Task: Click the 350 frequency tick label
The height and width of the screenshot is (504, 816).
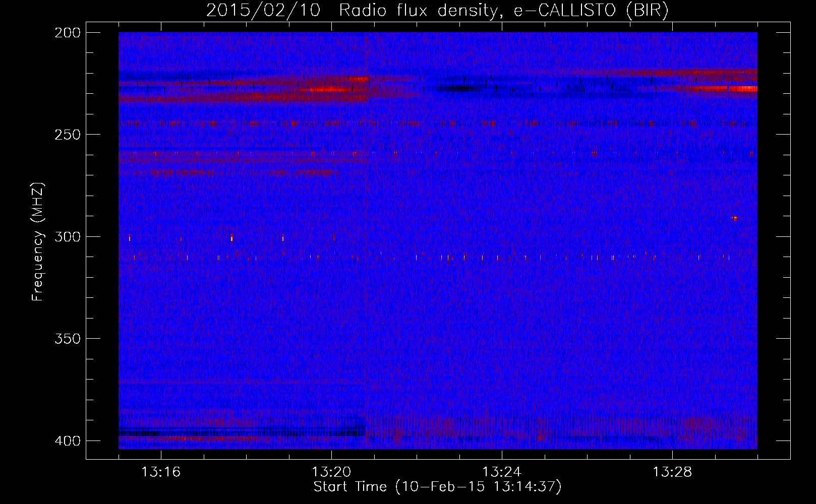Action: (x=68, y=339)
